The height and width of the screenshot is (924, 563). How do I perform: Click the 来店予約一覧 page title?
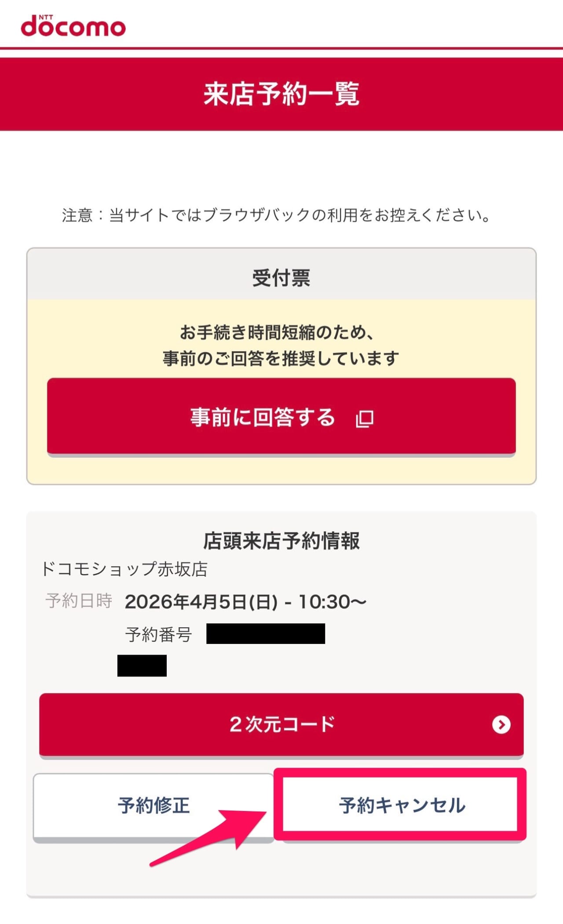pyautogui.click(x=281, y=94)
